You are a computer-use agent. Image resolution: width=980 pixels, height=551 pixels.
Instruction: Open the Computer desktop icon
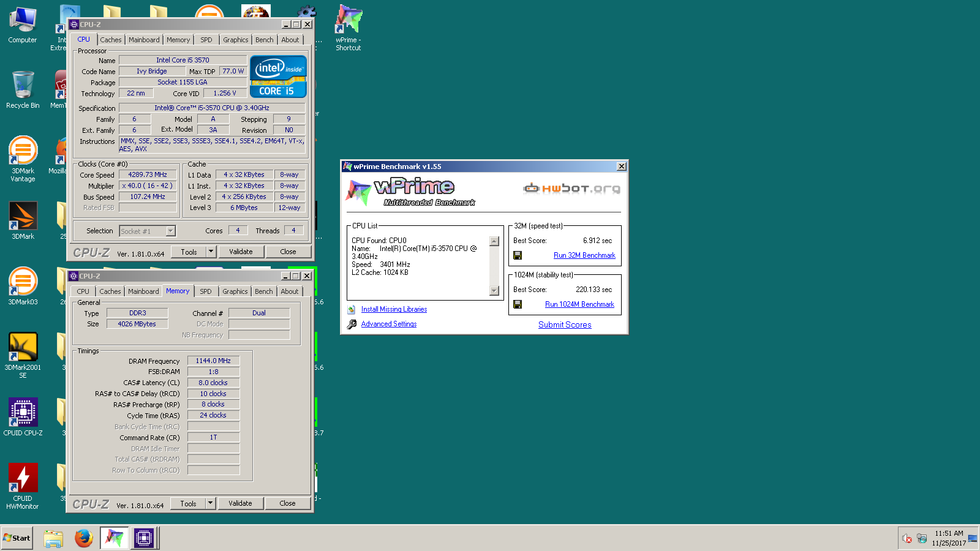pyautogui.click(x=23, y=26)
